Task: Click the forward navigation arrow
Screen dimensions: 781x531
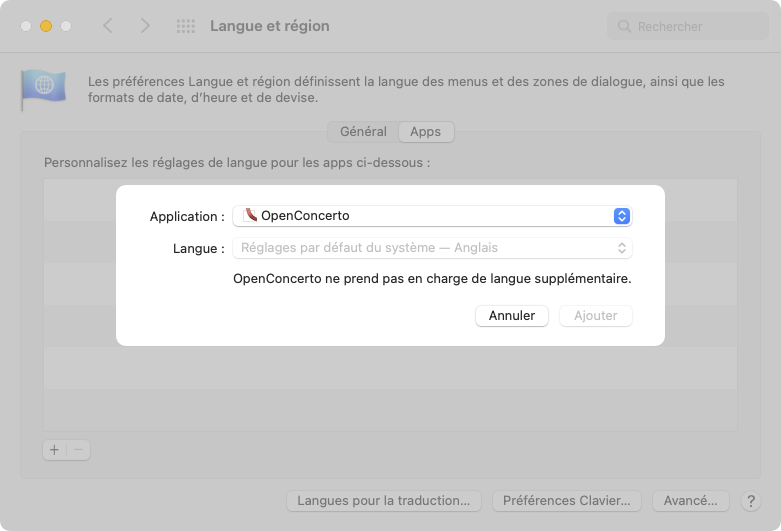Action: [144, 25]
